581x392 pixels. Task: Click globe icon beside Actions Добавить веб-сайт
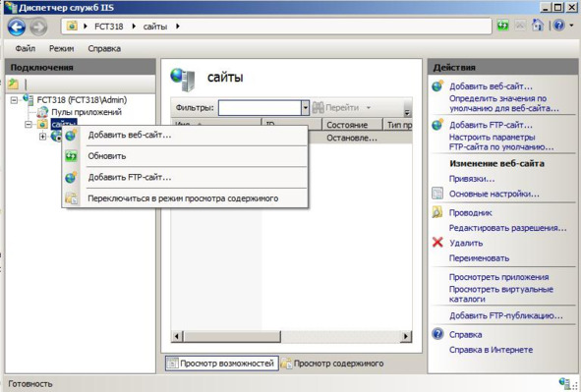(x=437, y=85)
